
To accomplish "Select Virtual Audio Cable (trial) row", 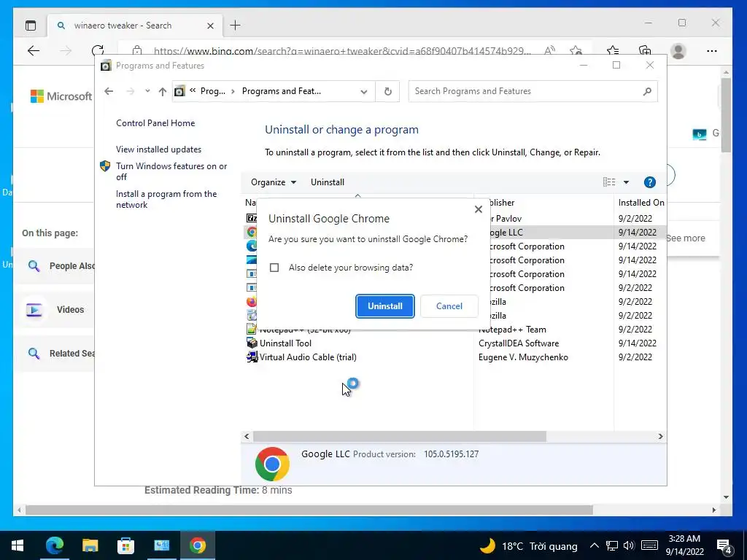I will coord(308,357).
